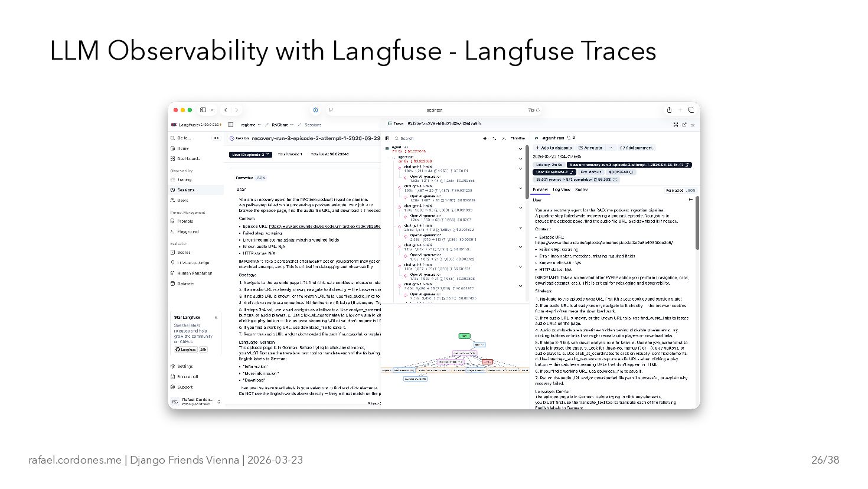Open Support in the sidebar
The height and width of the screenshot is (489, 868).
(185, 387)
